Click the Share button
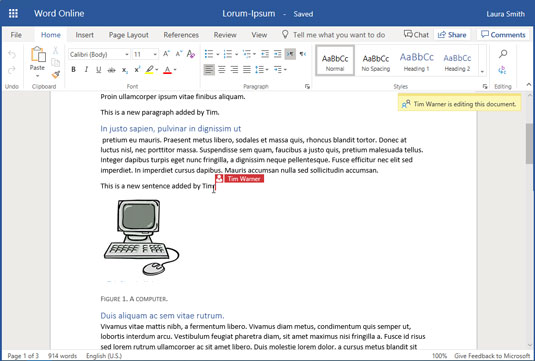535x361 pixels. coord(452,34)
